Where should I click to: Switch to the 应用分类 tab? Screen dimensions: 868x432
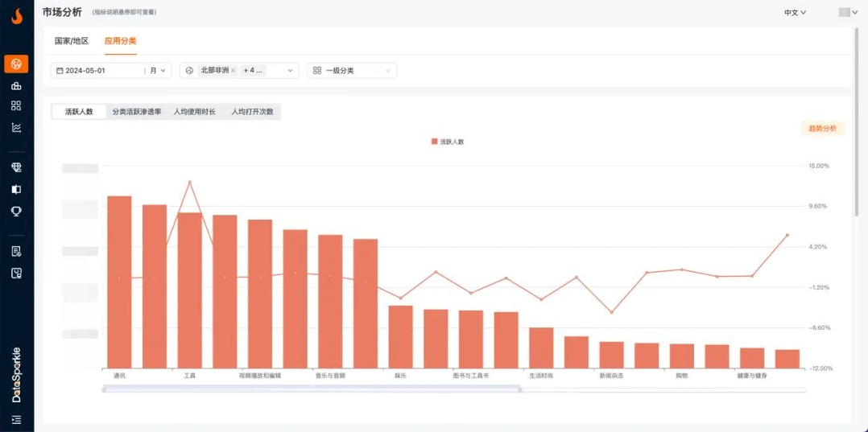[x=120, y=40]
